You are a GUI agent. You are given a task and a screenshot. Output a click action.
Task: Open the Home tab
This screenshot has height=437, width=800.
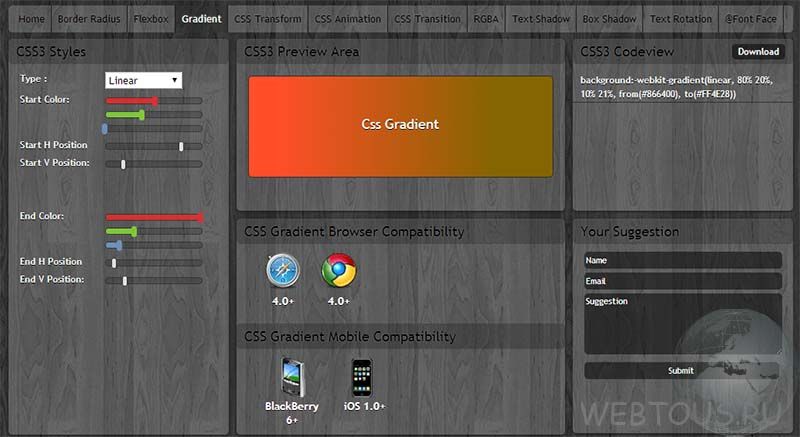(x=31, y=19)
